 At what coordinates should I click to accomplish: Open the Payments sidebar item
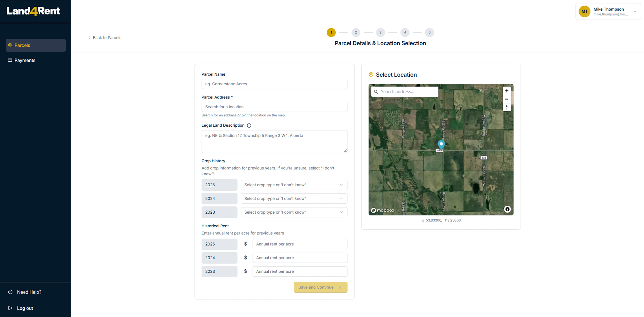(x=25, y=60)
